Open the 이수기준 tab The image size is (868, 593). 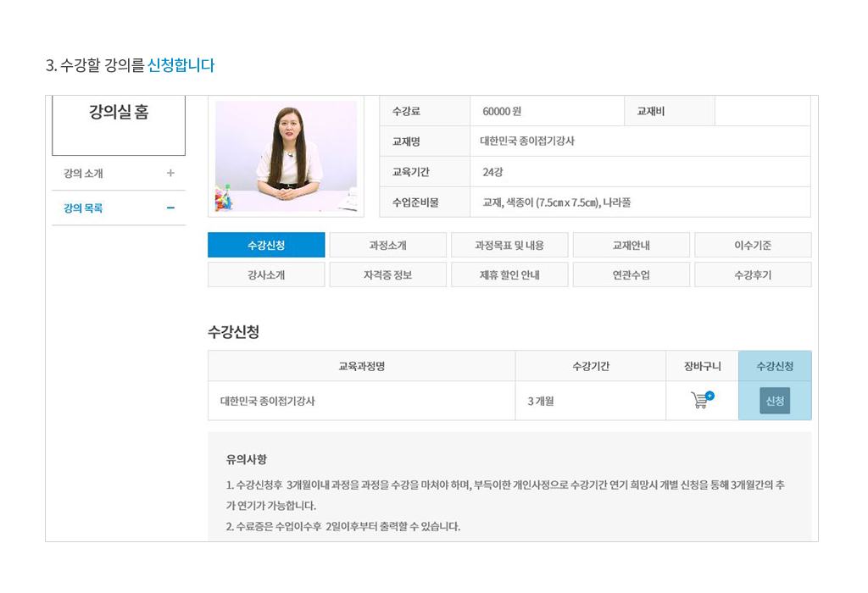[753, 246]
